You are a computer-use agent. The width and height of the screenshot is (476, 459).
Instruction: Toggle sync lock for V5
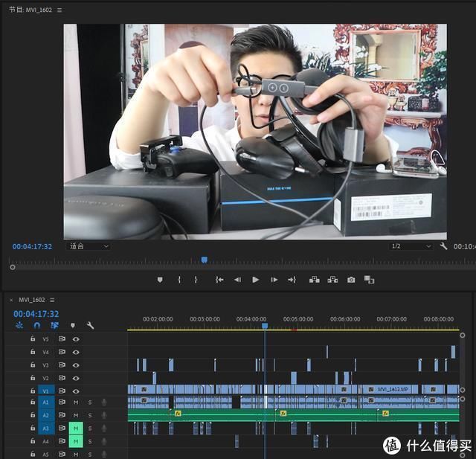click(x=62, y=338)
